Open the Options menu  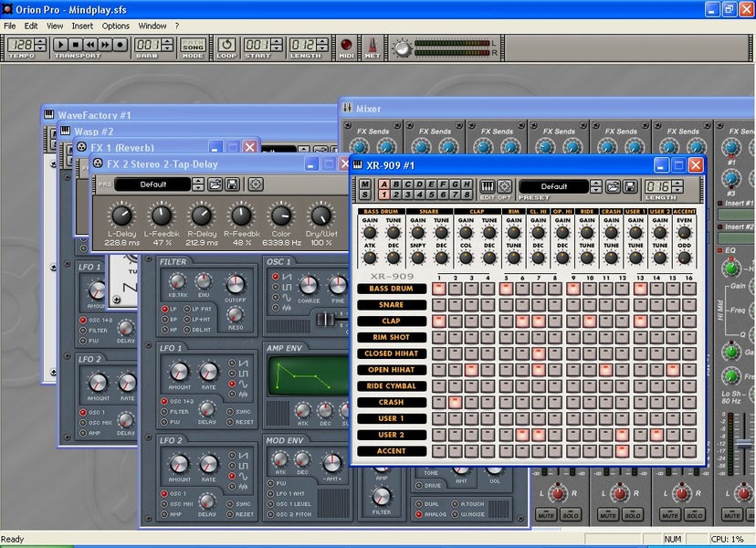tap(115, 26)
